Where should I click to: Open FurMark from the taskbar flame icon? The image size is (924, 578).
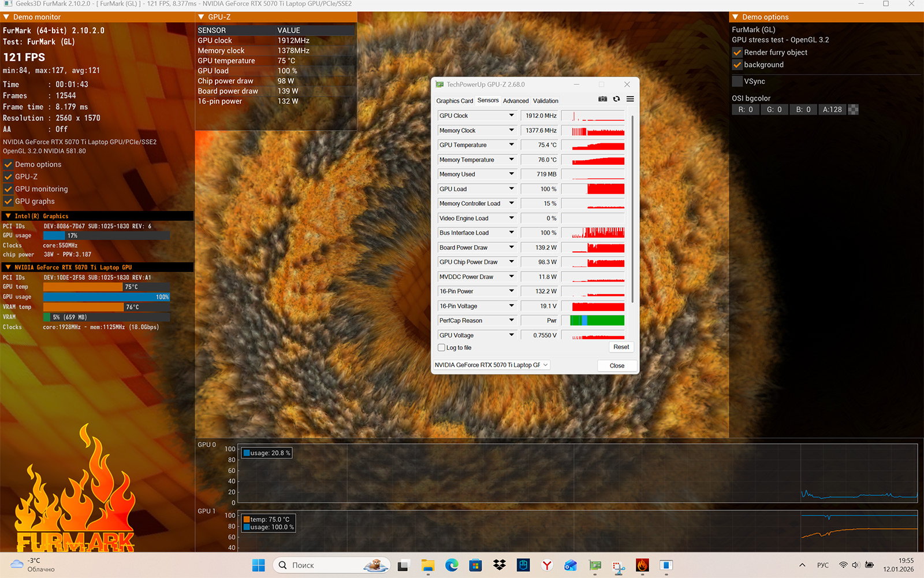642,565
